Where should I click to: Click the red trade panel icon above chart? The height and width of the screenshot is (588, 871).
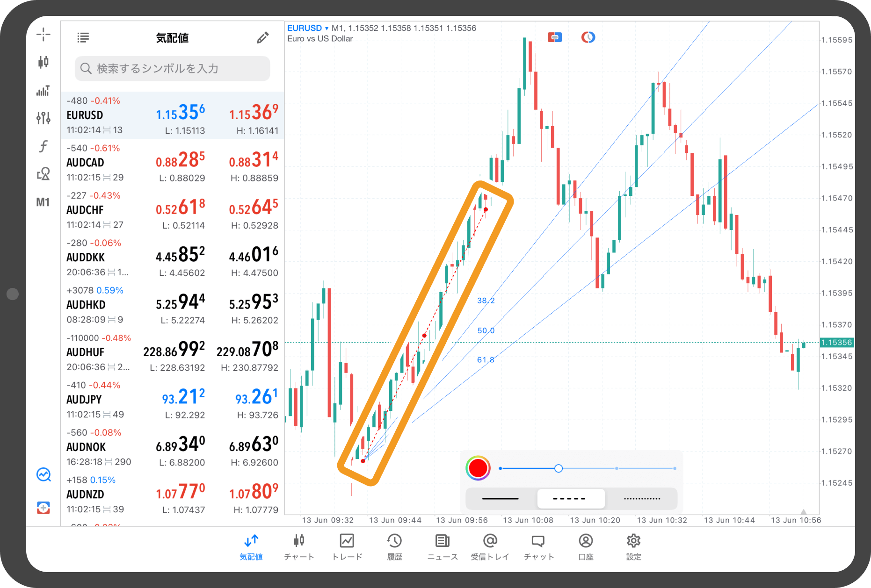click(x=554, y=37)
